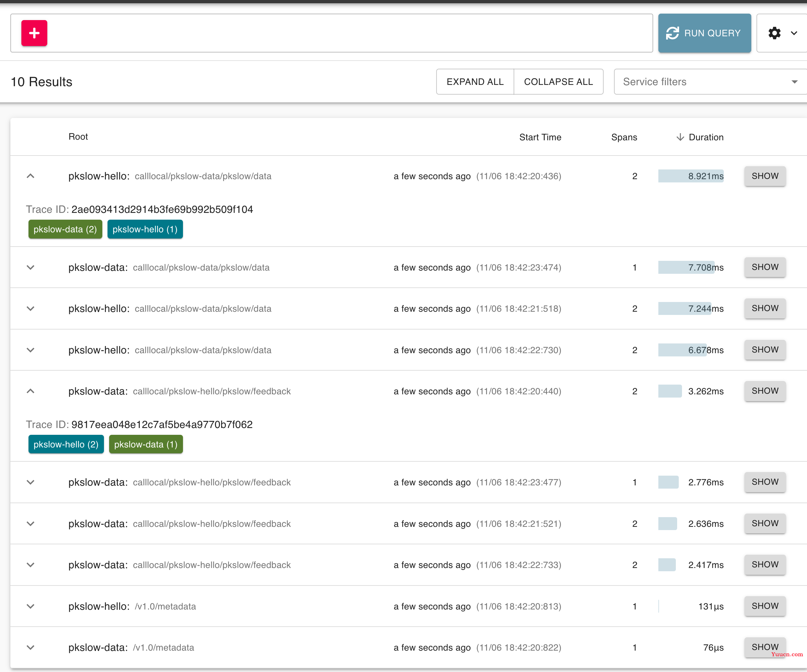Click Show for pkslow-hello 7.244ms trace
Viewport: 807px width, 672px height.
click(x=764, y=308)
